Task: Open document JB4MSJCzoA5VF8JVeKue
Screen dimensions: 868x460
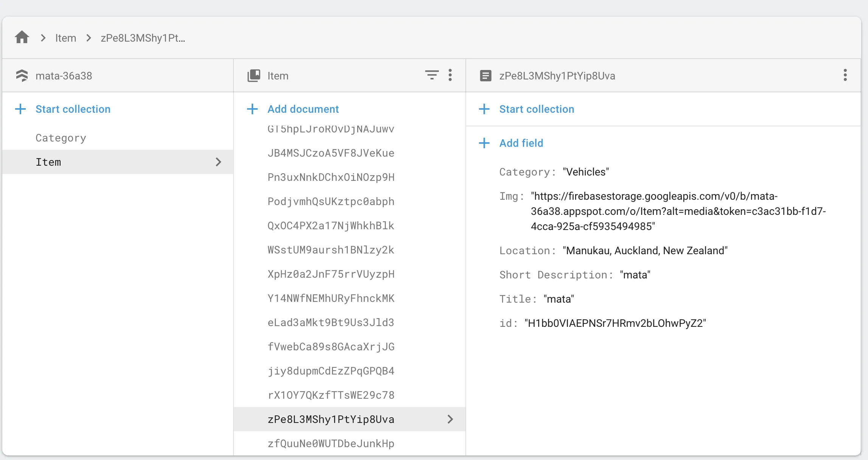Action: click(331, 153)
